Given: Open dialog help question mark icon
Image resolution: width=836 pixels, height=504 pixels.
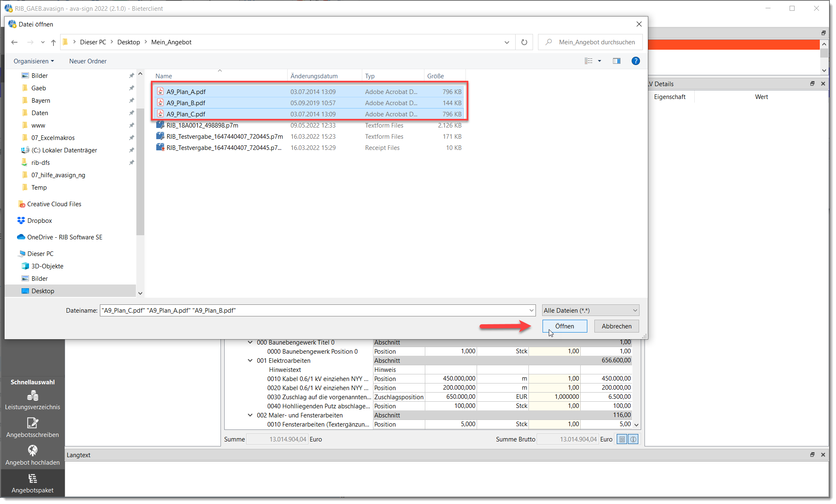Looking at the screenshot, I should coord(635,61).
